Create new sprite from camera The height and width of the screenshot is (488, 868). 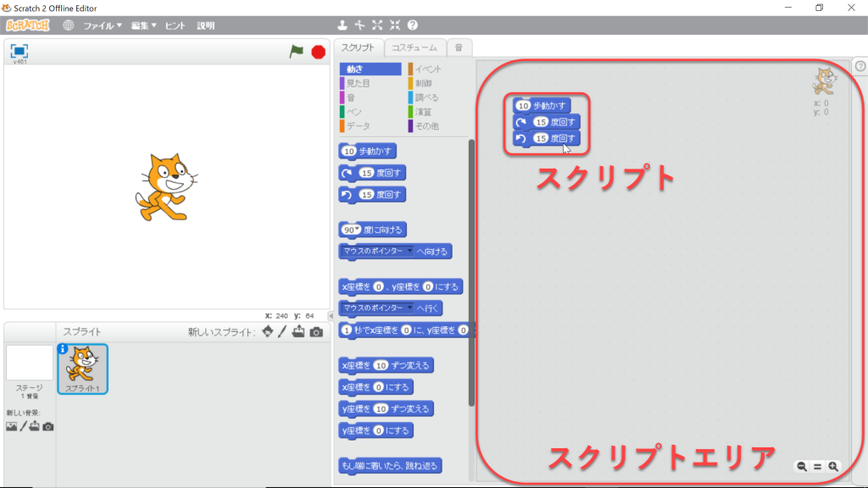pos(316,332)
